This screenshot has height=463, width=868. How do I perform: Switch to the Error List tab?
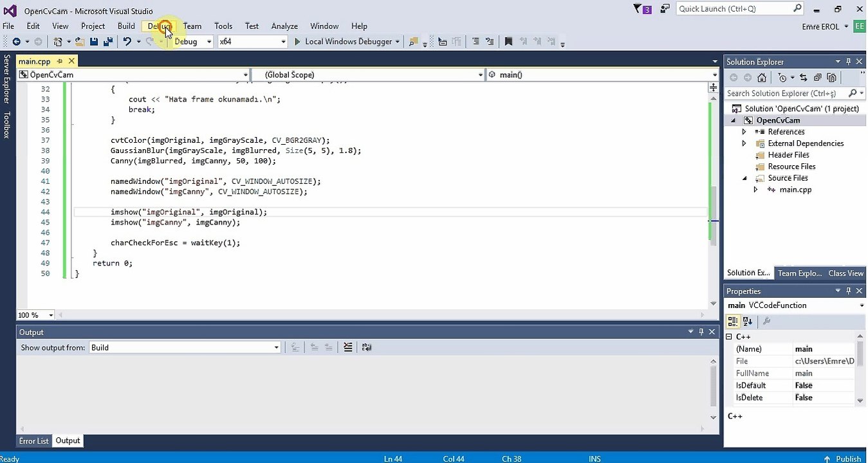point(33,441)
